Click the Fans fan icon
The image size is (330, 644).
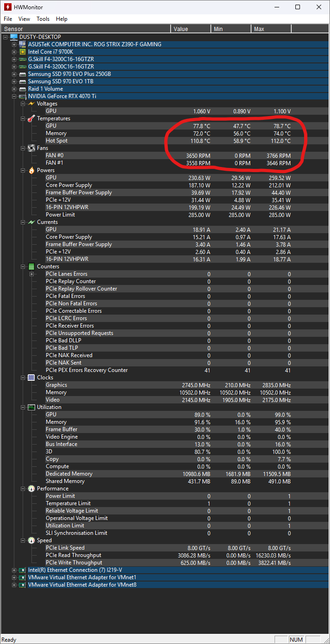31,148
